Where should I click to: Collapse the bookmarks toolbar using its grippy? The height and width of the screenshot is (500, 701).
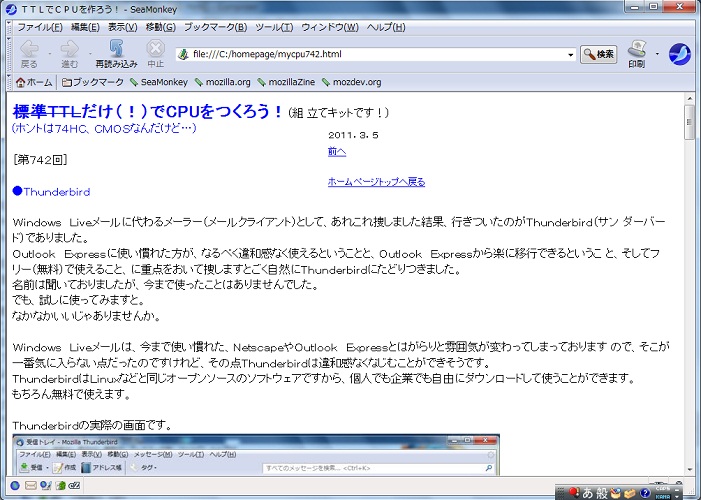click(x=9, y=82)
